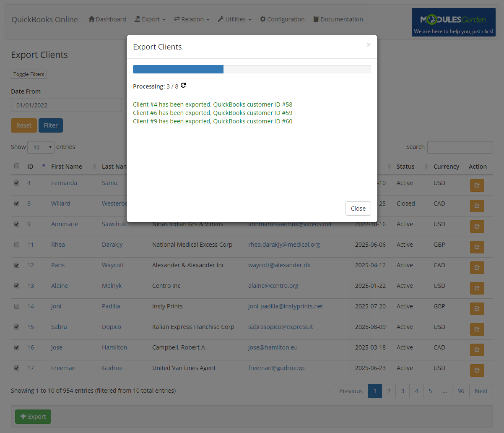Image resolution: width=504 pixels, height=433 pixels.
Task: Click the export action icon for Alaine Melnyk
Action: click(x=477, y=288)
